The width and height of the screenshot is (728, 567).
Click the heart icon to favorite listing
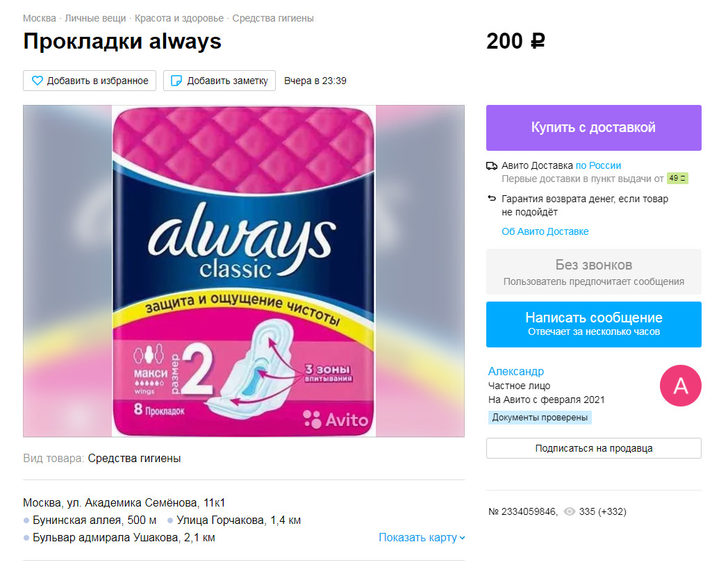click(x=37, y=81)
